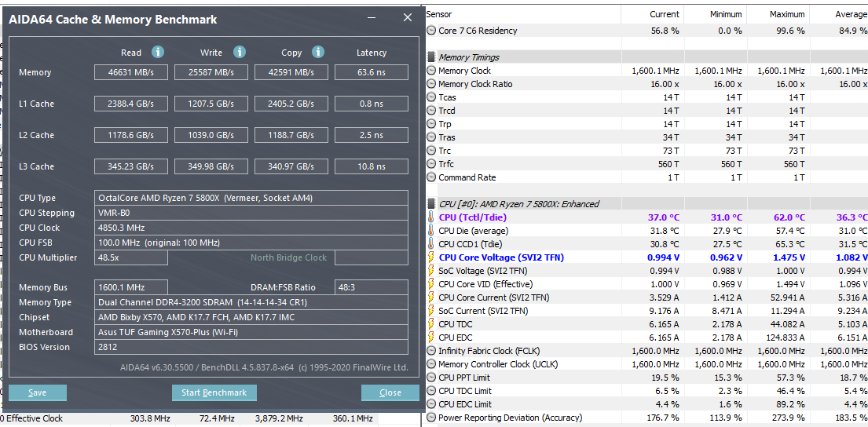Click the Memory Timings section chip icon
Screen dimensions: 868x427
point(431,57)
